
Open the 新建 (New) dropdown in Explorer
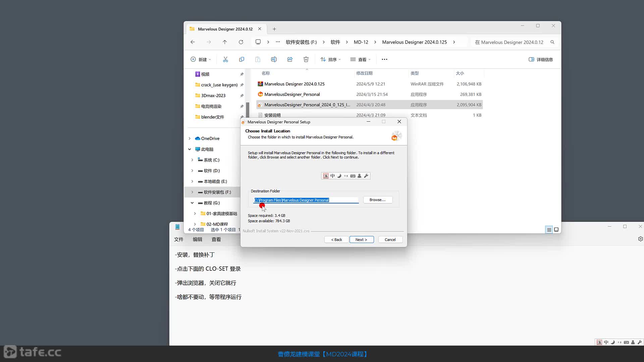coord(201,59)
